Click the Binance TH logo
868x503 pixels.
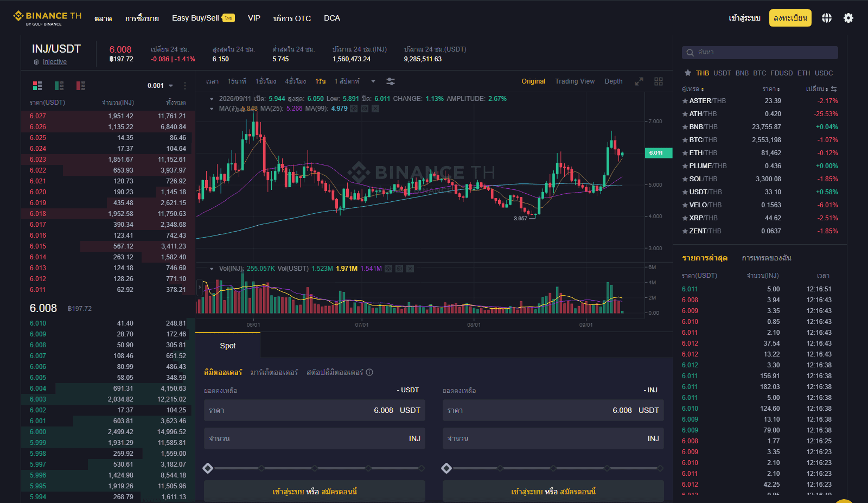pyautogui.click(x=47, y=18)
